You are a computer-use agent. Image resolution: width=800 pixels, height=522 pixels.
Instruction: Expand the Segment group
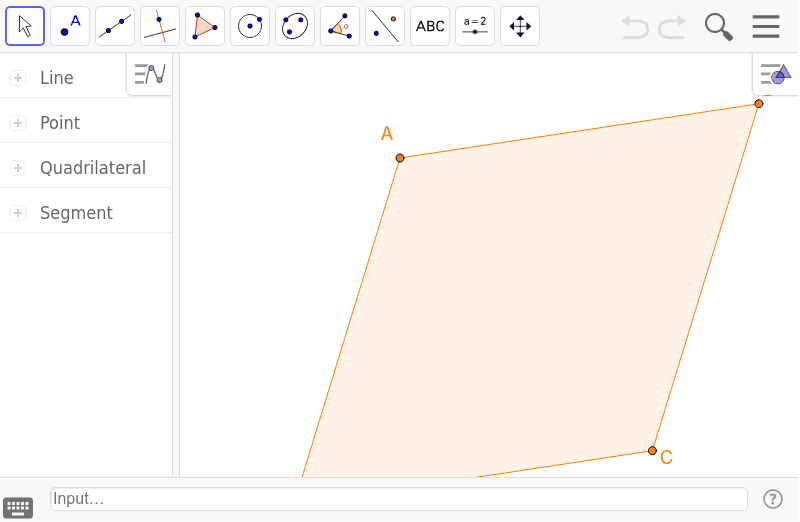[18, 213]
